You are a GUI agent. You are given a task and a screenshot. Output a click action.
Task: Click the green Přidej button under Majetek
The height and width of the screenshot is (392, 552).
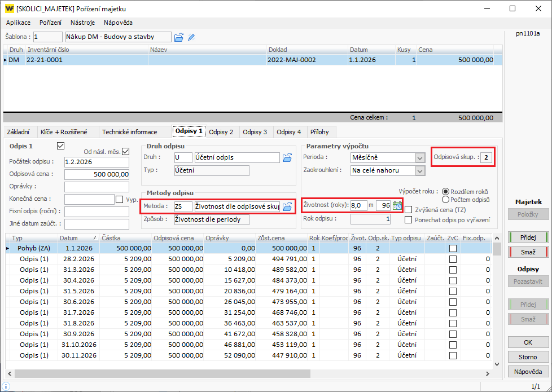coord(528,237)
